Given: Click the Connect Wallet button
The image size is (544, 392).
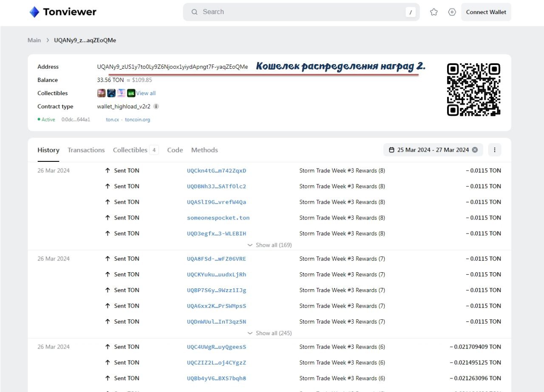Looking at the screenshot, I should point(486,12).
